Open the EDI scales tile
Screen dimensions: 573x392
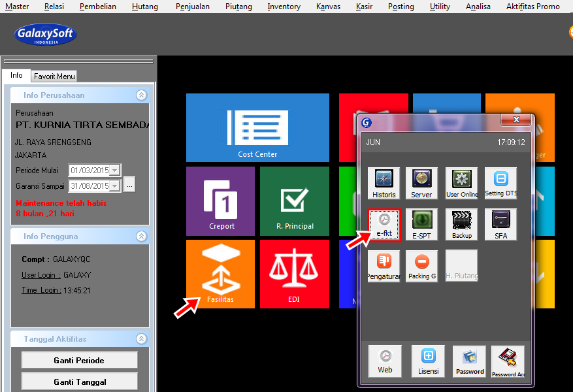coord(294,274)
